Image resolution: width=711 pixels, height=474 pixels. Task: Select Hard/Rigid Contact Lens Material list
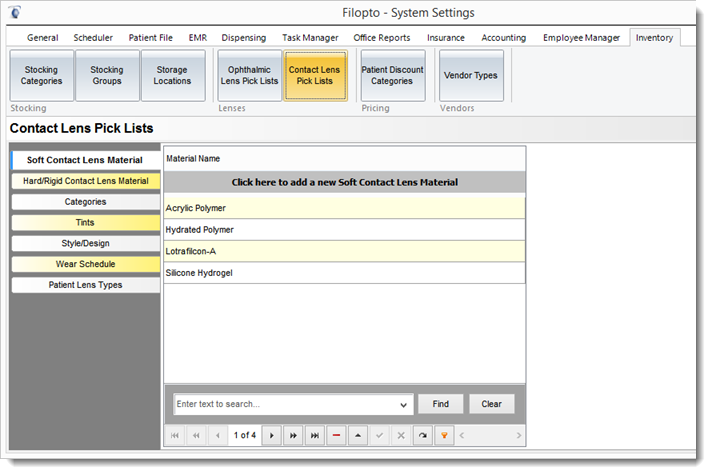86,181
